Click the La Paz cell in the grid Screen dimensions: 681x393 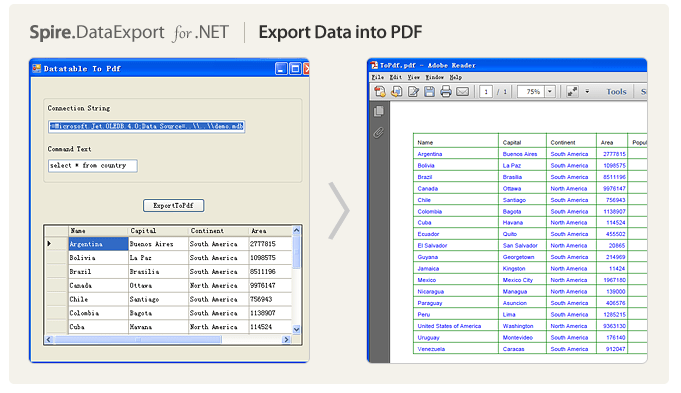point(158,258)
